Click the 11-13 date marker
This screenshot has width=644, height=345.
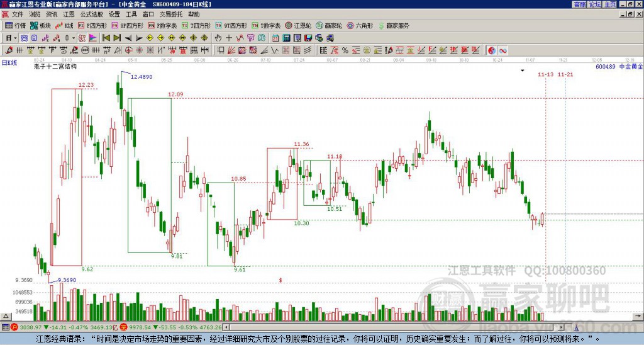[x=545, y=74]
